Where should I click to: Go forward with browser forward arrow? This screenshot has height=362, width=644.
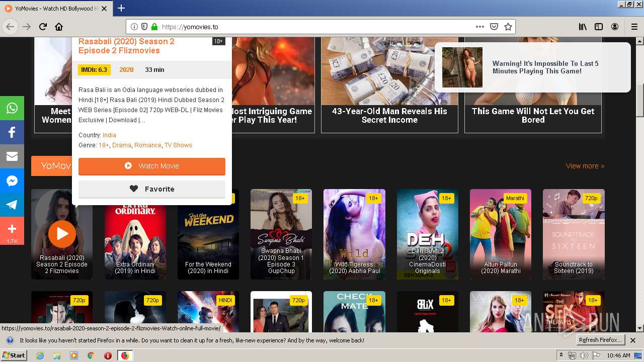pos(27,27)
